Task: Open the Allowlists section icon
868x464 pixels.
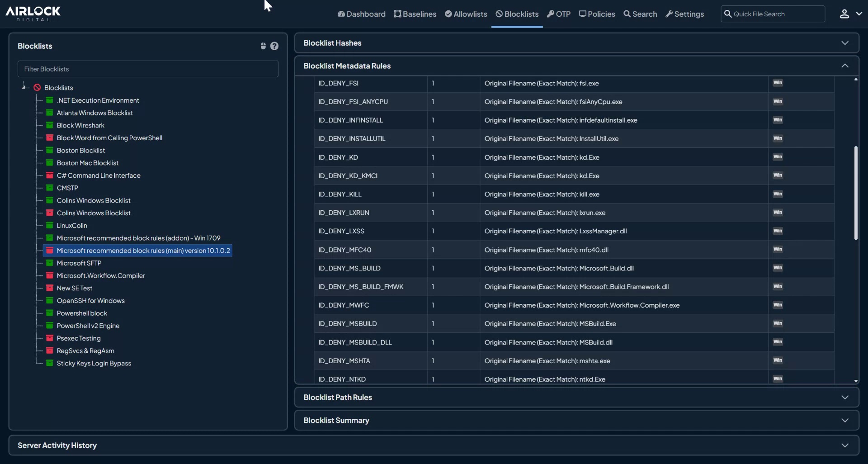Action: coord(448,14)
